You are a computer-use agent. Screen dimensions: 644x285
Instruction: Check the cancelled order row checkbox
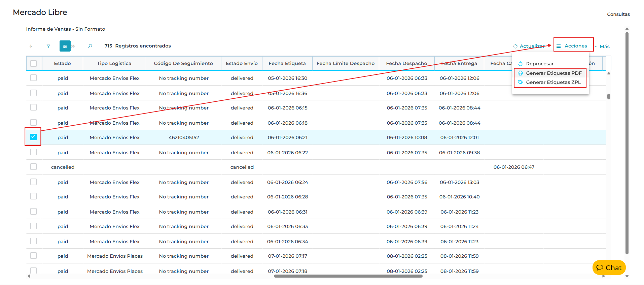[x=33, y=167]
